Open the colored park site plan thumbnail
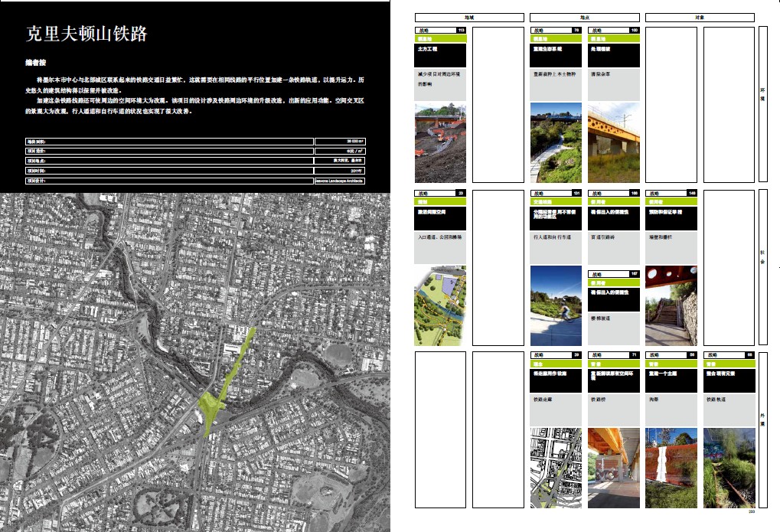Screen dimensions: 780x532 440,305
